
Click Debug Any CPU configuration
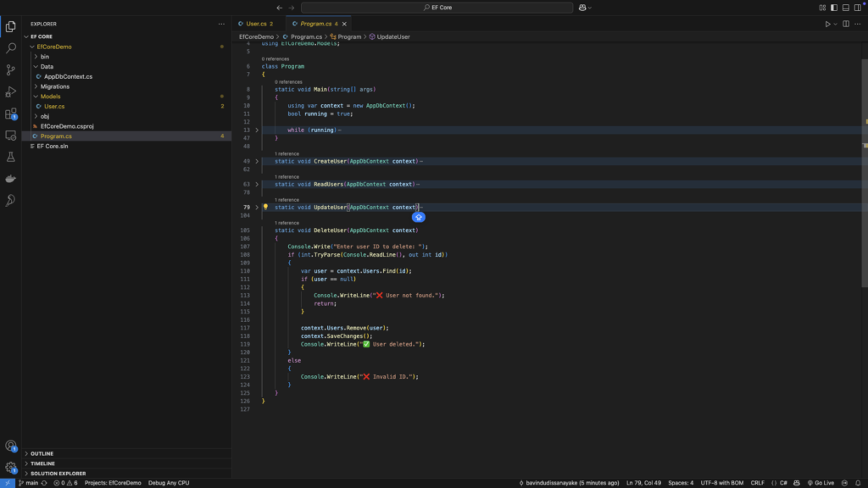pyautogui.click(x=169, y=483)
